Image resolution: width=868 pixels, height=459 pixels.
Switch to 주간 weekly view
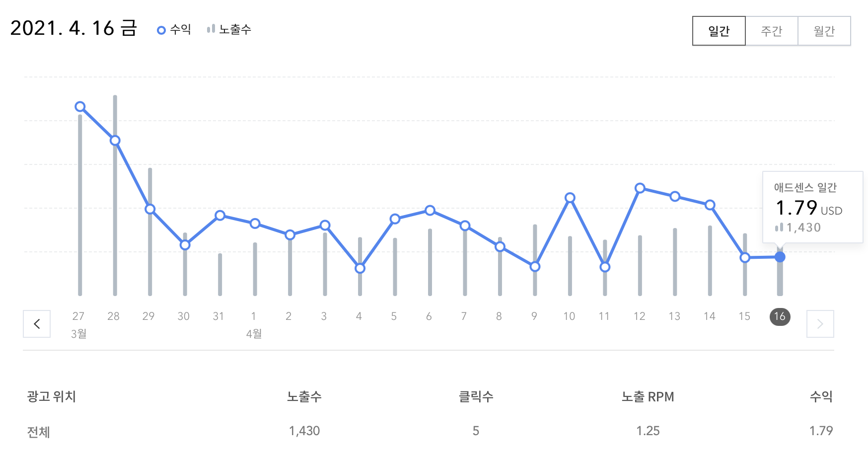pos(772,31)
